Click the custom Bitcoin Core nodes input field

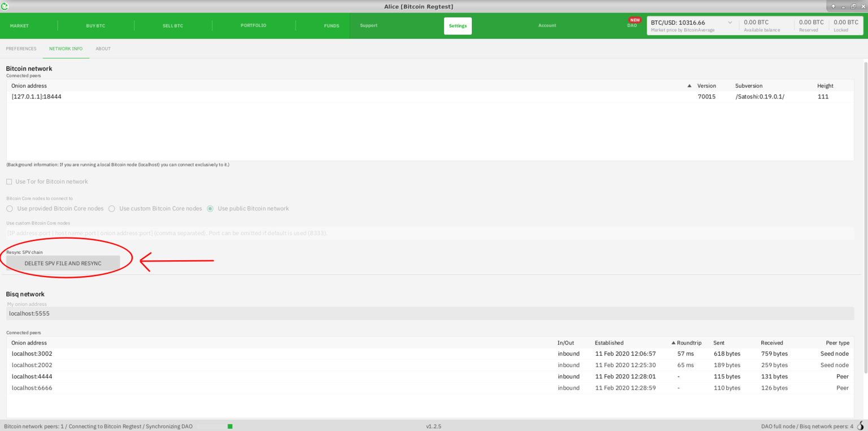pyautogui.click(x=429, y=233)
